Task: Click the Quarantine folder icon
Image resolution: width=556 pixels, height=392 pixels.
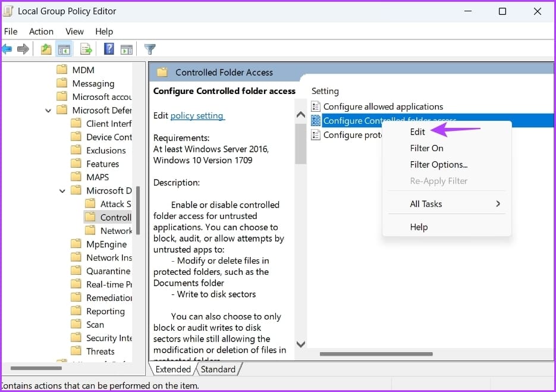Action: pyautogui.click(x=76, y=270)
